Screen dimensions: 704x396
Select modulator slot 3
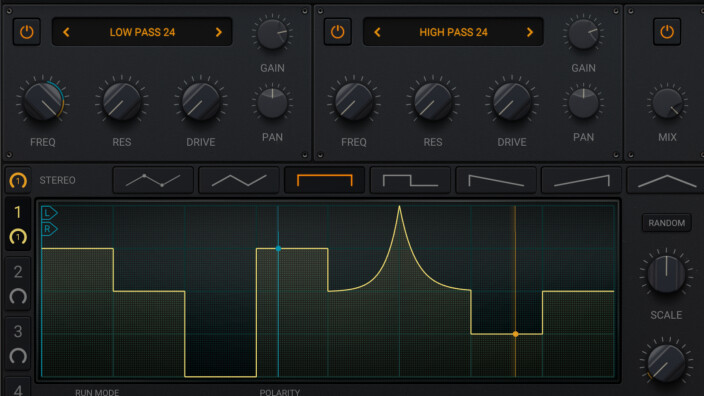[18, 331]
